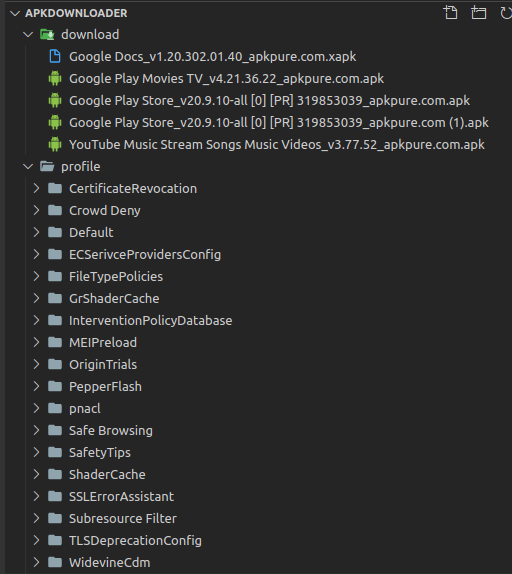512x574 pixels.
Task: Click the pnacl folder icon
Action: (55, 408)
